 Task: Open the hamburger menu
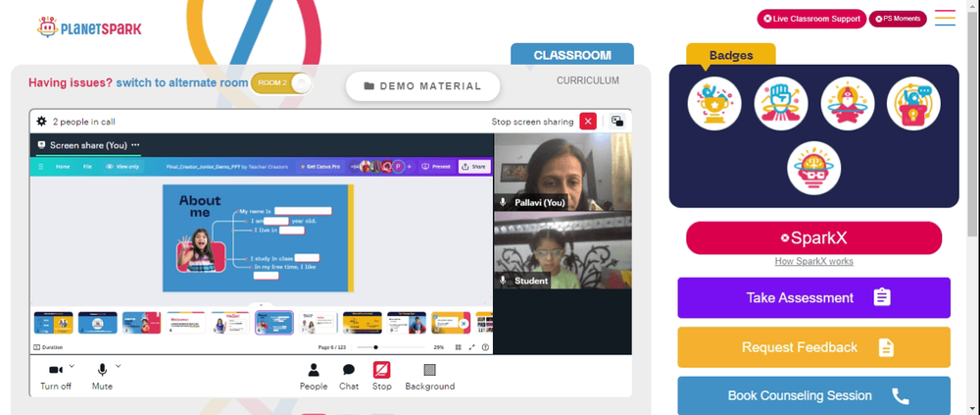click(x=945, y=18)
